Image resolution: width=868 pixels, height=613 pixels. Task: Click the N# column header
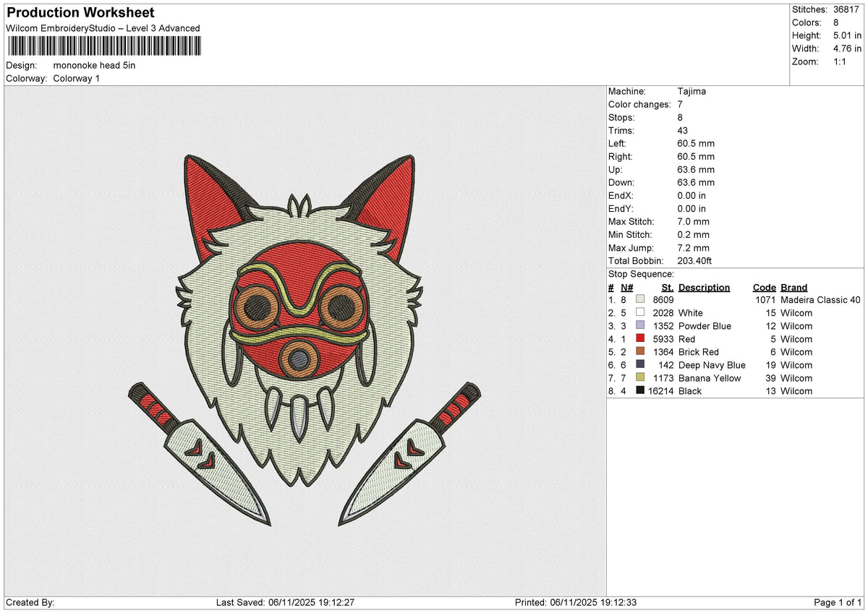pyautogui.click(x=626, y=288)
